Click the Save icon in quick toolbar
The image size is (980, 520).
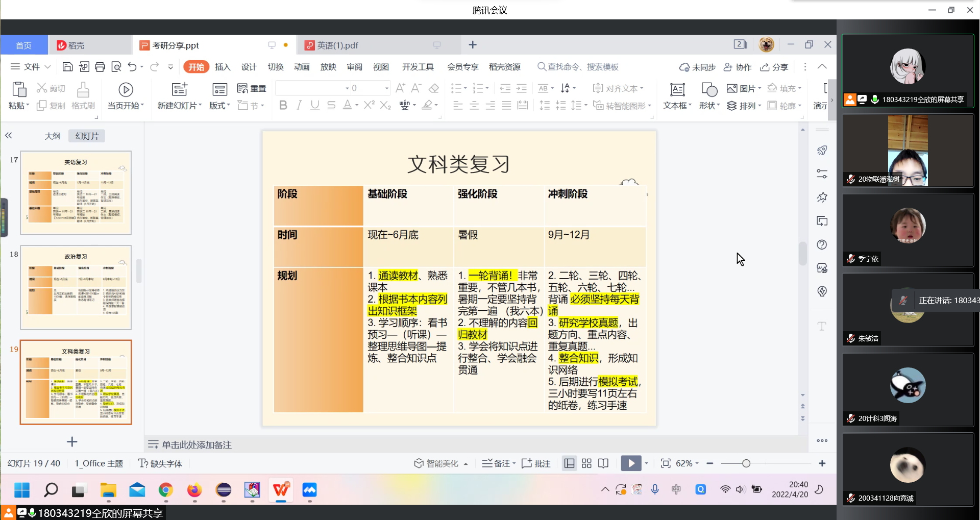67,67
